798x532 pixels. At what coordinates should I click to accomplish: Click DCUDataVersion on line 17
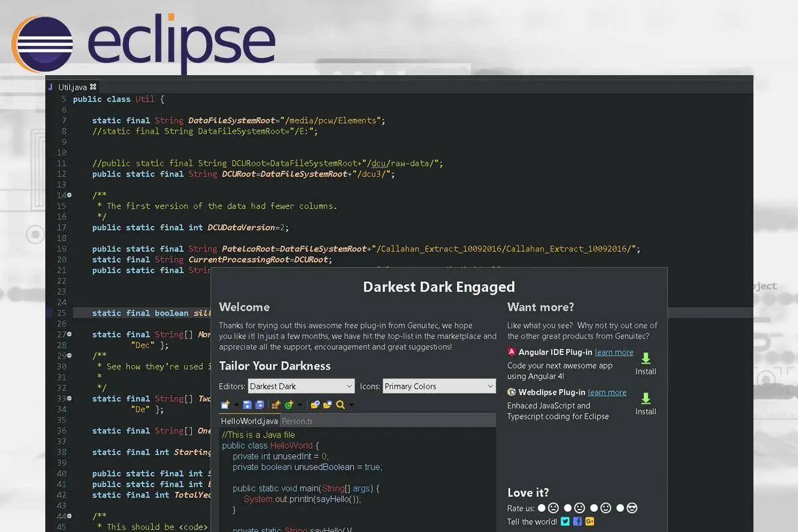[x=241, y=227]
